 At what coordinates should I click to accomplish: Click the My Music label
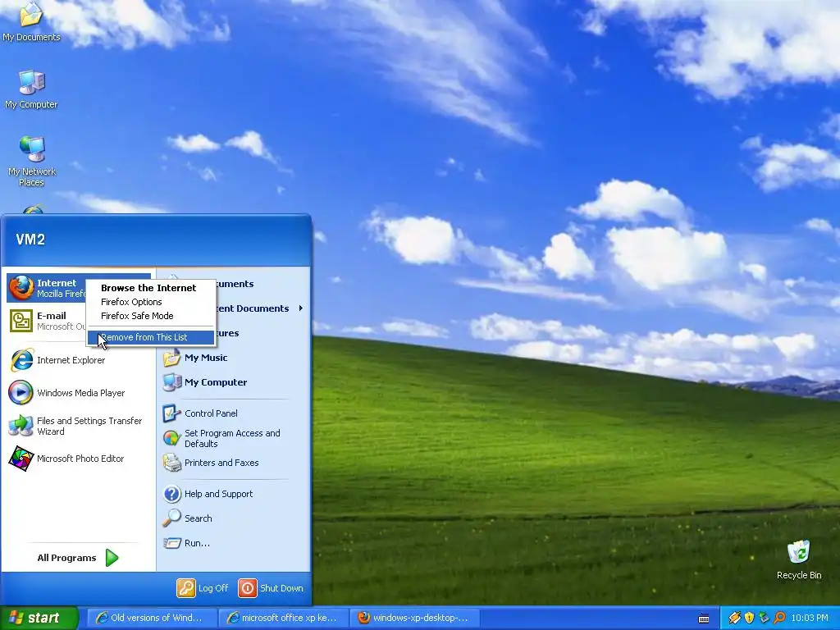click(206, 358)
